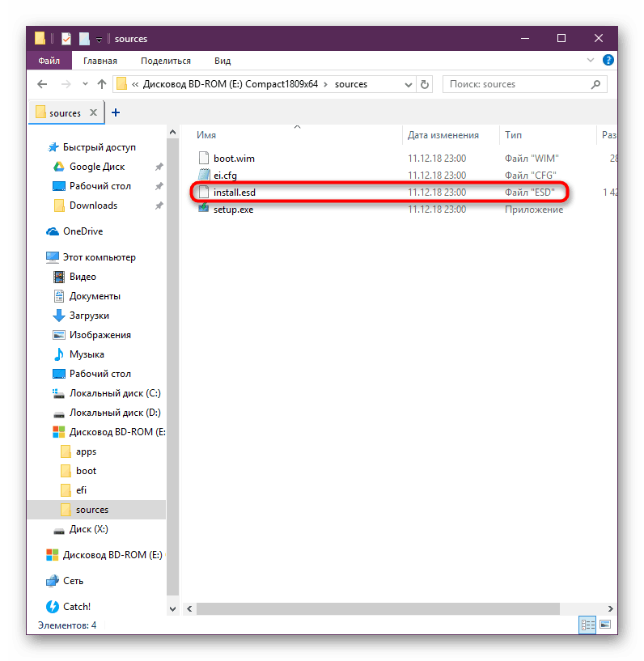Open the Изображения folder
Viewport: 644px width, 661px height.
coord(100,335)
